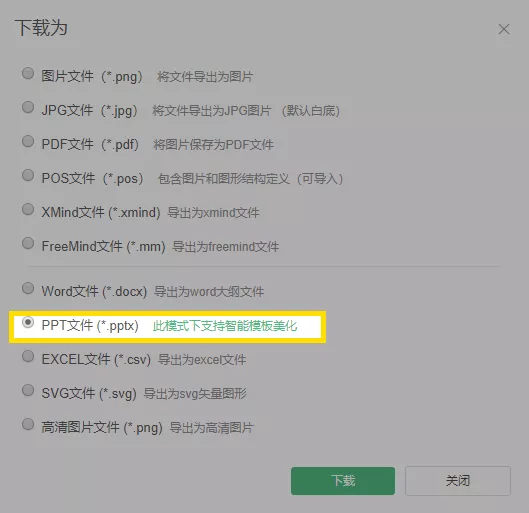Click the 关闭 button
Viewport: 529px width, 513px height.
[x=458, y=481]
